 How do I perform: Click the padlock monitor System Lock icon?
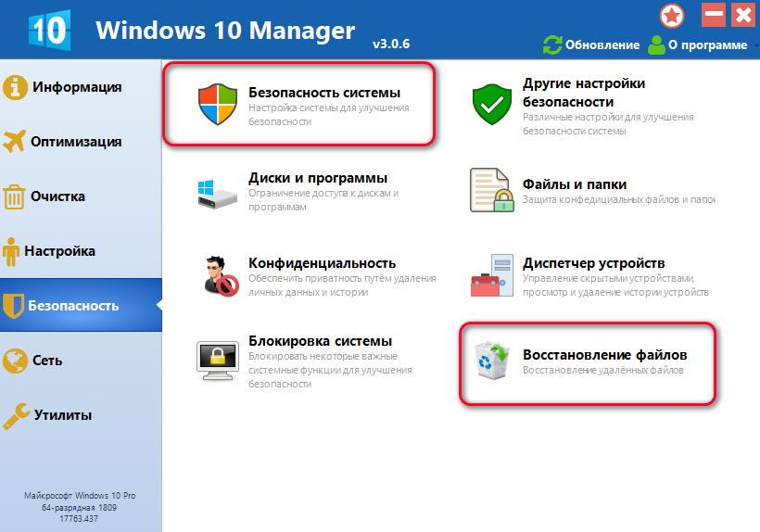point(219,361)
